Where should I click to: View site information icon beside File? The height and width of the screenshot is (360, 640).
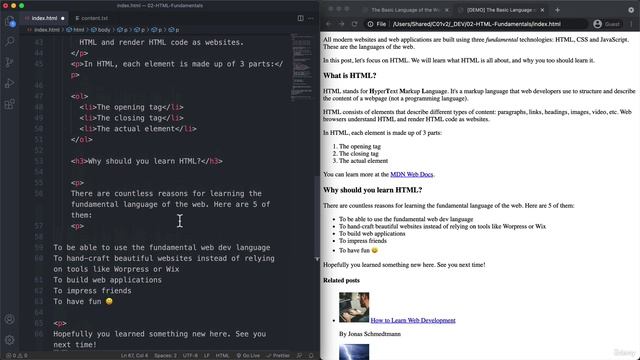click(x=370, y=24)
